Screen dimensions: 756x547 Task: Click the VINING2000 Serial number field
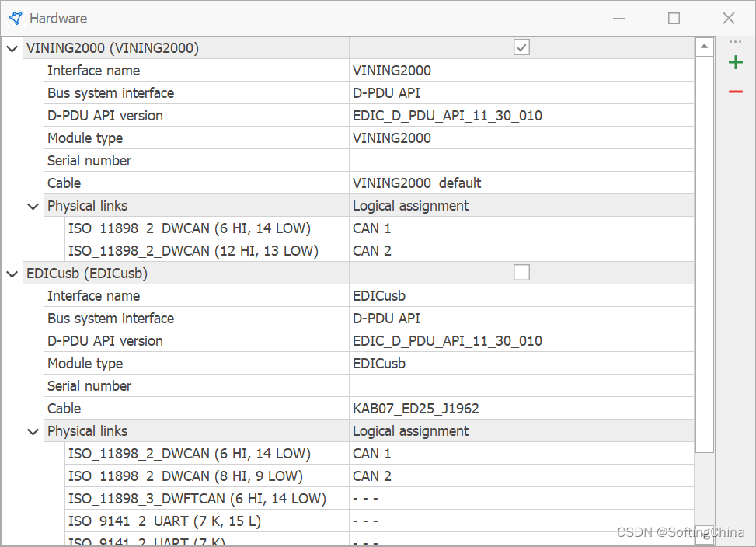coord(521,161)
